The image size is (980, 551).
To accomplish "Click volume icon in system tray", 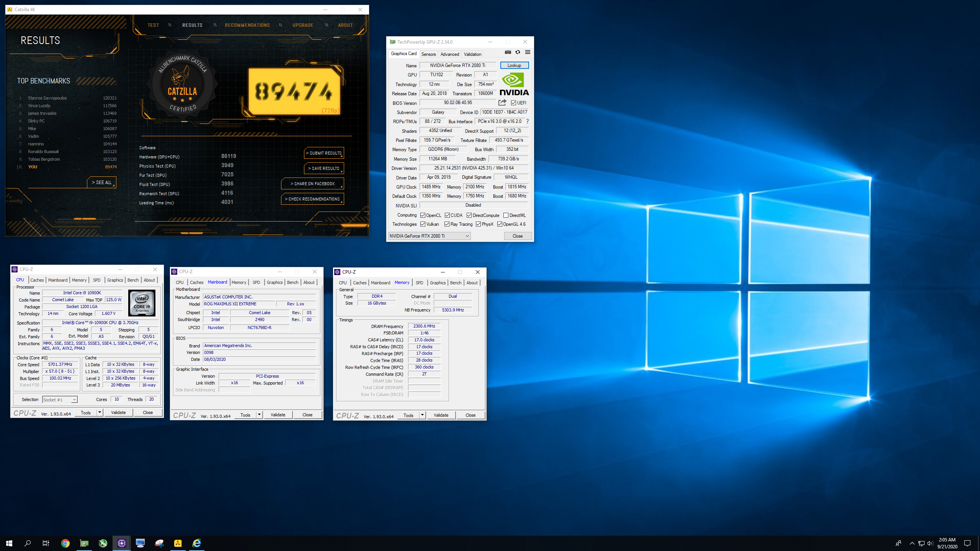I will (x=930, y=543).
